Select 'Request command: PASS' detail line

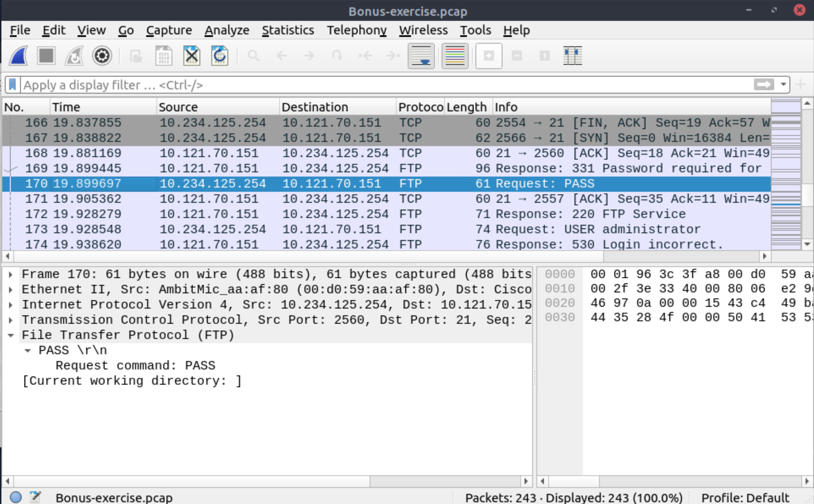[135, 366]
